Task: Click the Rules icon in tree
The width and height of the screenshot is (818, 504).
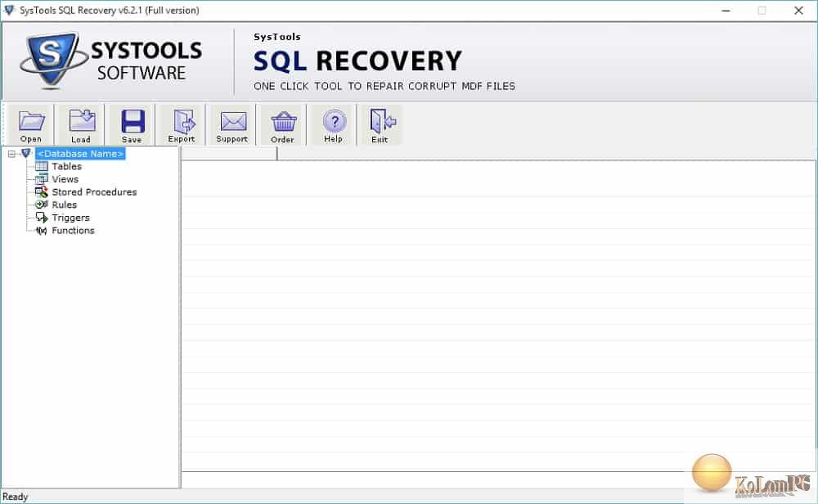Action: click(x=42, y=205)
